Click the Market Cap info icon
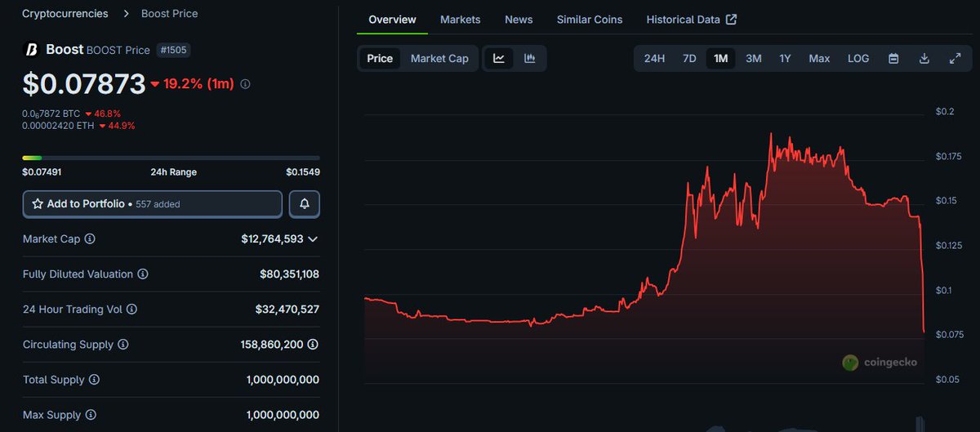The image size is (980, 432). [x=90, y=239]
